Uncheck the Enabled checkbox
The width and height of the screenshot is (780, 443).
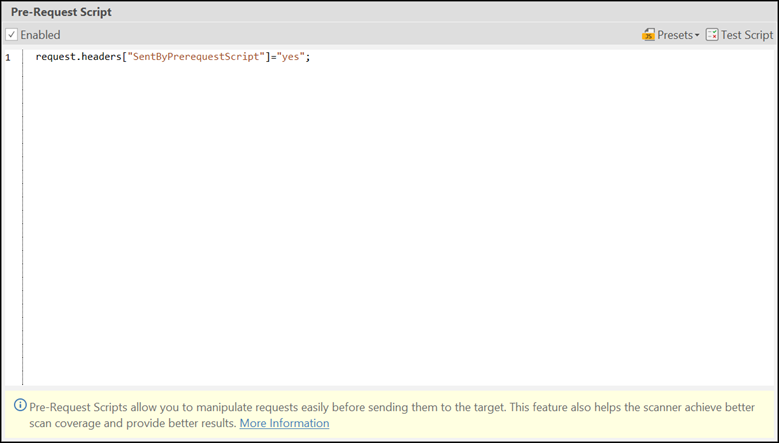coord(11,35)
